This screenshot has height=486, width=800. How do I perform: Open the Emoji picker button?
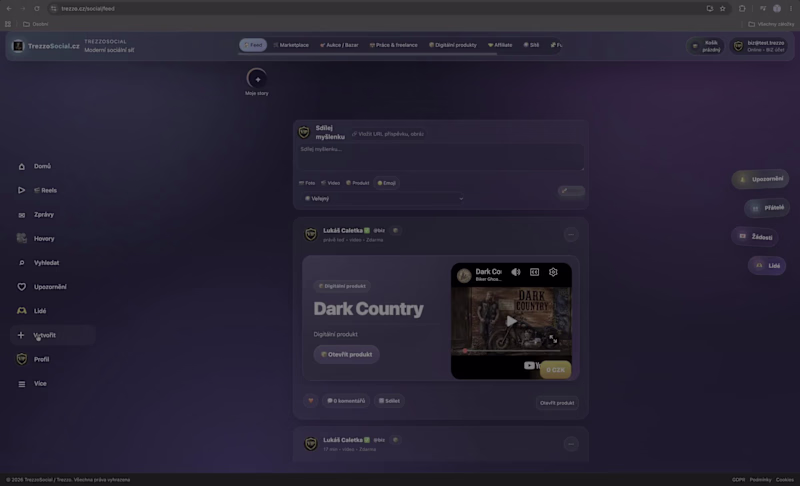tap(387, 183)
